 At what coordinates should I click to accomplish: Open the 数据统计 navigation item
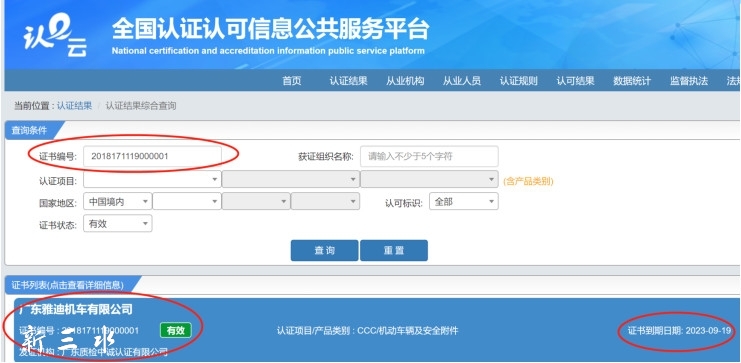(x=632, y=81)
